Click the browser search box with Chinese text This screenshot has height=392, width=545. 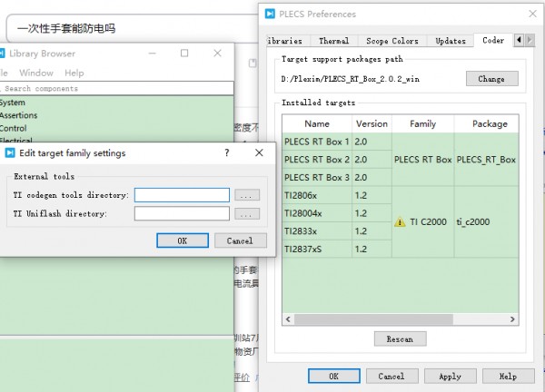(132, 28)
